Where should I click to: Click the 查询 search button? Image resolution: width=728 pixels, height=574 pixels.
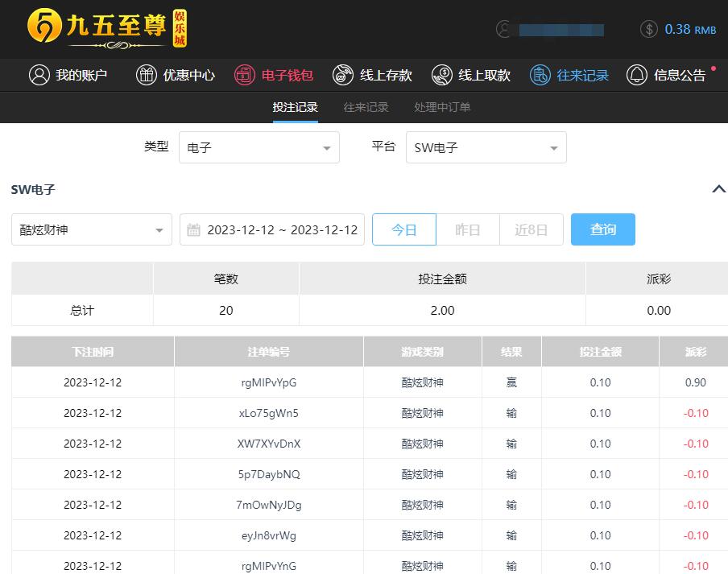click(x=602, y=229)
